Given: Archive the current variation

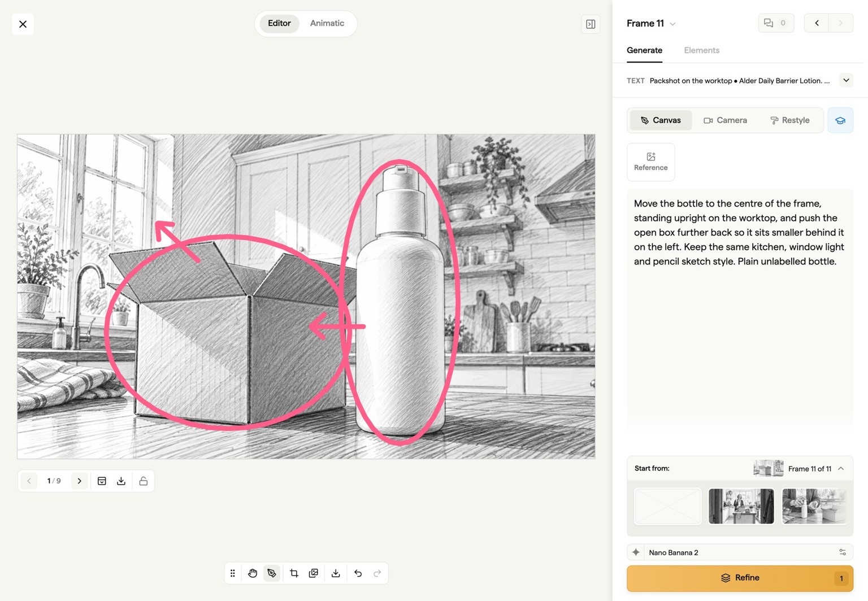Looking at the screenshot, I should pyautogui.click(x=102, y=481).
